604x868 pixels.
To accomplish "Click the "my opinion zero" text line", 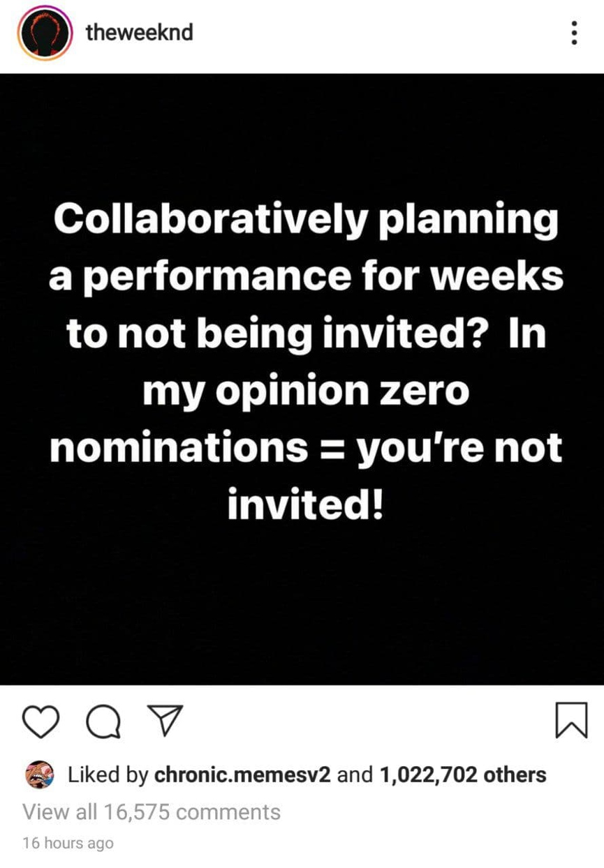I will [306, 391].
